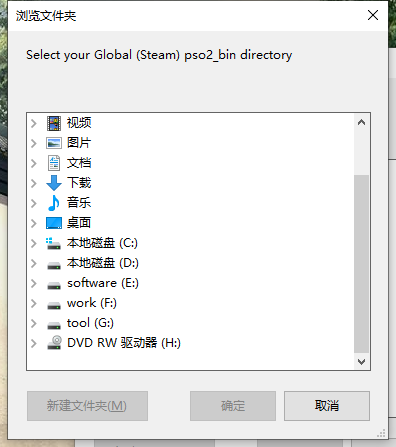The width and height of the screenshot is (396, 447).
Task: Click the 取消 cancel button
Action: [x=327, y=406]
